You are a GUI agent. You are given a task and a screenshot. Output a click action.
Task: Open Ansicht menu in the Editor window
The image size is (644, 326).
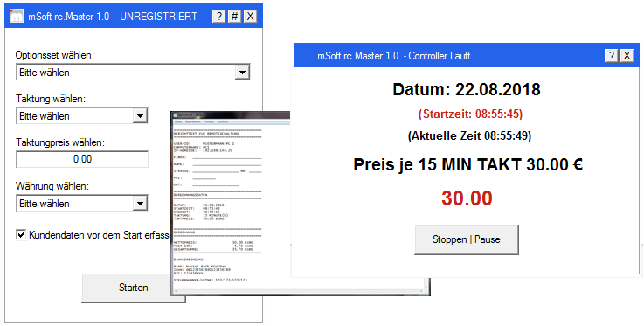click(x=223, y=122)
